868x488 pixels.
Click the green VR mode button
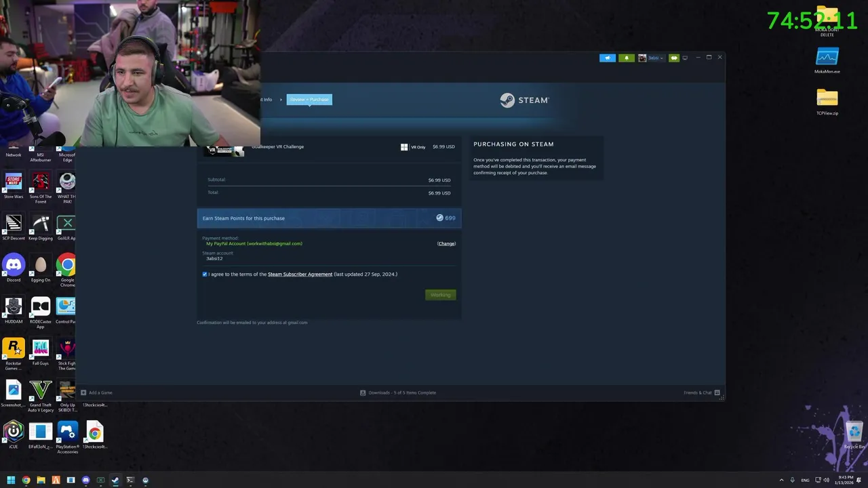(674, 58)
